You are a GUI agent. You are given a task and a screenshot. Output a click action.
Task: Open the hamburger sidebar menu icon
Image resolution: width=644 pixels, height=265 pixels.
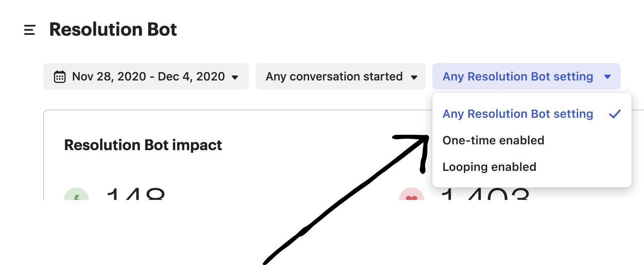[x=29, y=30]
